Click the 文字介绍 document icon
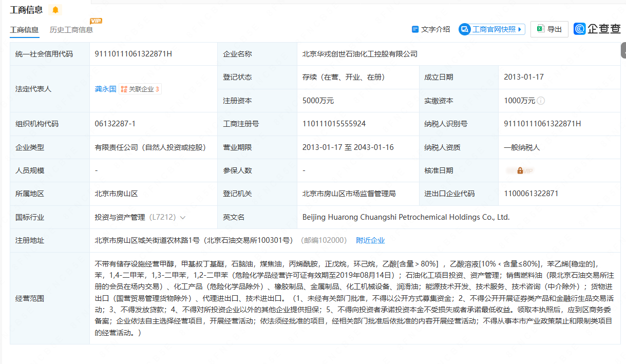 (x=415, y=29)
